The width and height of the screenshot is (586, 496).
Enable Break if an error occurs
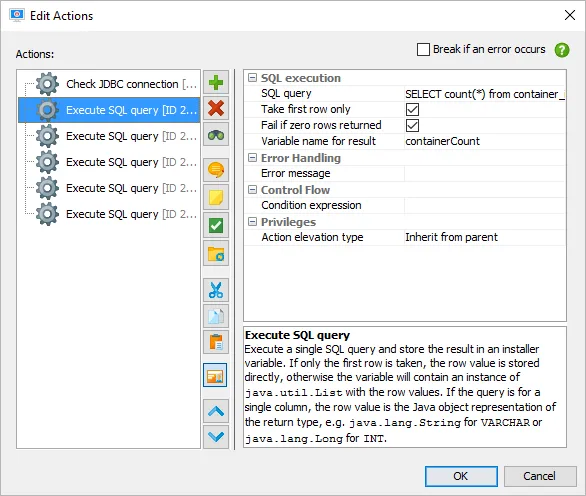[x=423, y=49]
